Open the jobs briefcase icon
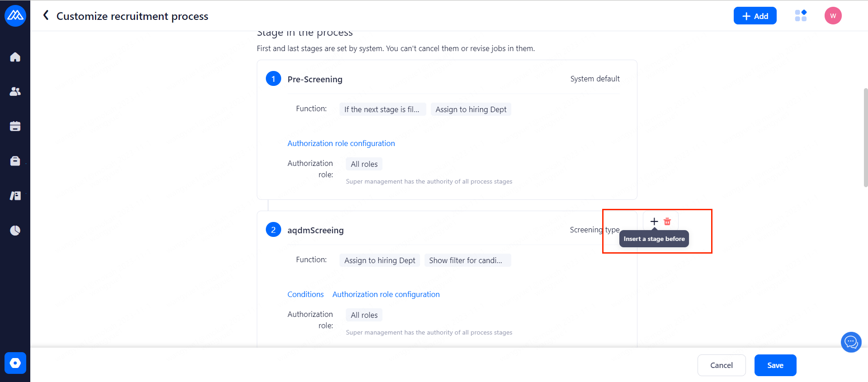The height and width of the screenshot is (382, 868). coord(15,161)
